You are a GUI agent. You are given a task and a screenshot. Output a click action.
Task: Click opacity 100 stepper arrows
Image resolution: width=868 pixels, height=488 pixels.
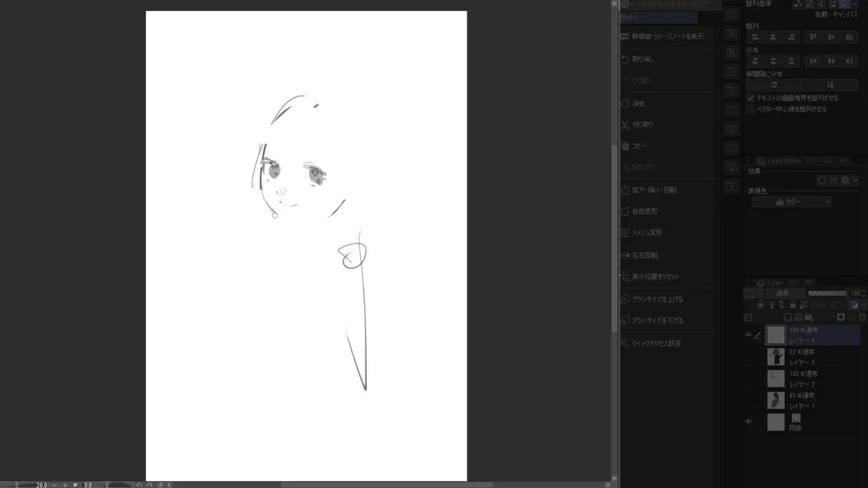click(862, 293)
